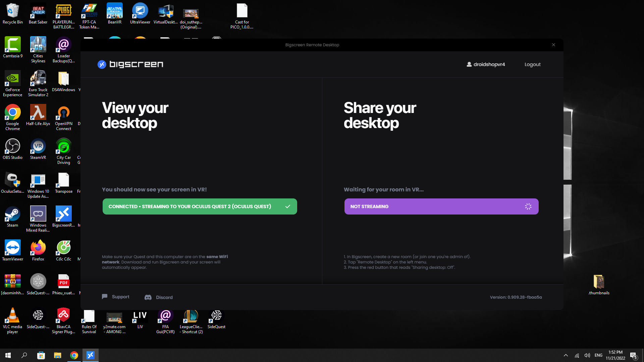Select the UltraViewer desktop icon
The height and width of the screenshot is (362, 644).
tap(140, 14)
